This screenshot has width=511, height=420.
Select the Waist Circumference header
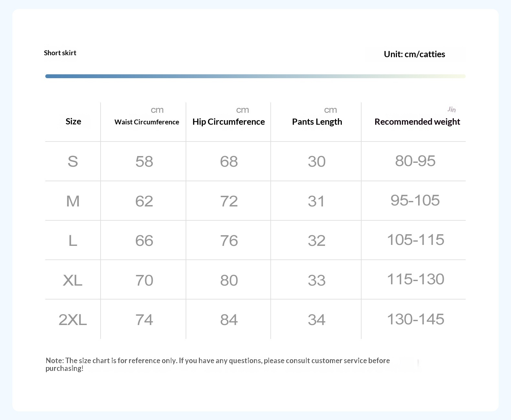point(147,122)
